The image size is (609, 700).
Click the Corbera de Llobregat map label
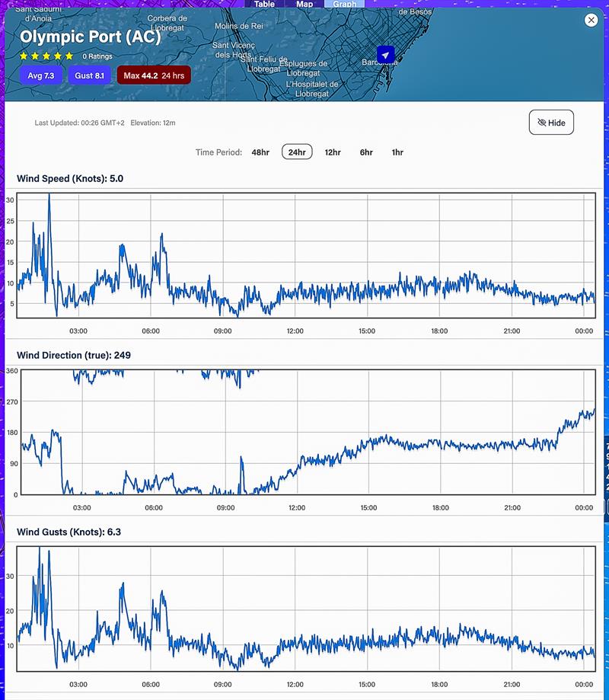pos(167,23)
